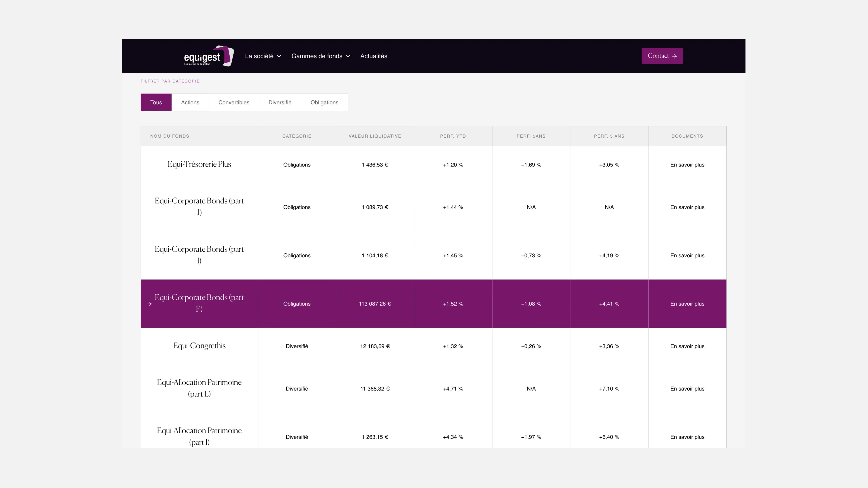This screenshot has height=488, width=868.
Task: Click the +7,10 % three-year performance
Action: [609, 389]
